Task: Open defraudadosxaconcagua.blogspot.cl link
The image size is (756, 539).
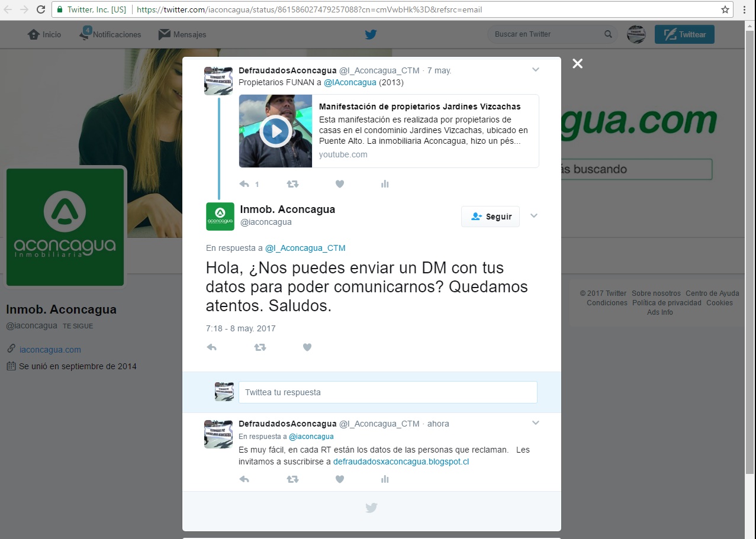Action: click(x=401, y=461)
